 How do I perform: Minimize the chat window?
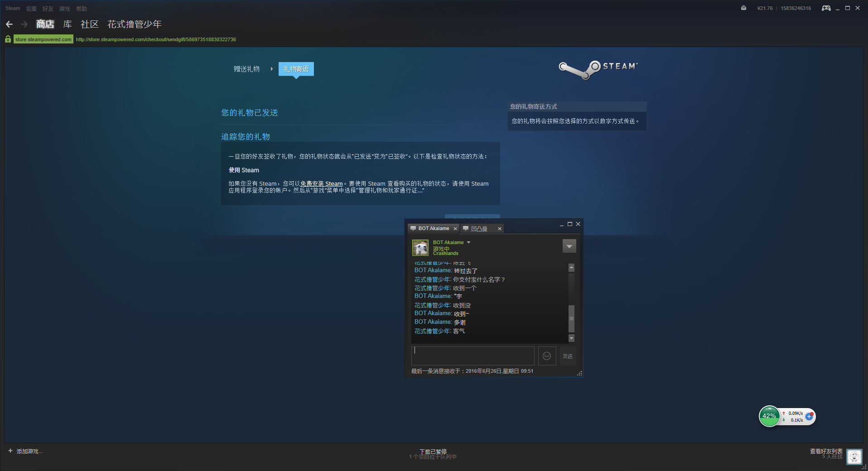pyautogui.click(x=562, y=224)
